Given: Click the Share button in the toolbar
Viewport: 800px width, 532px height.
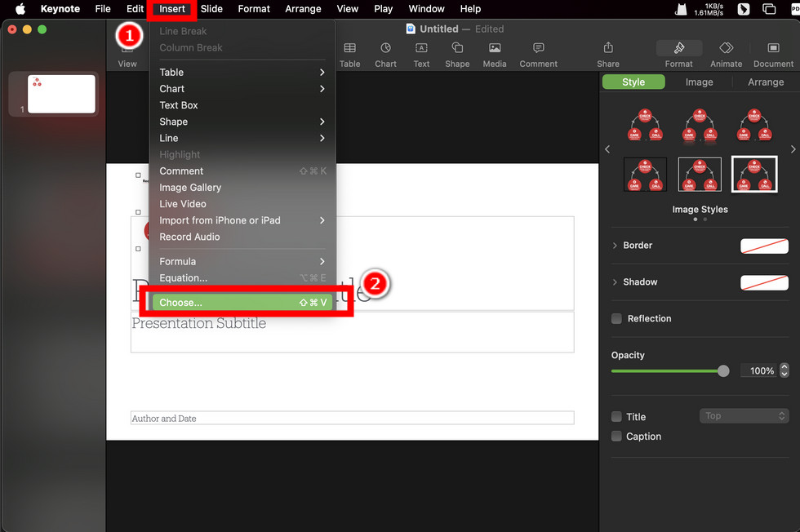Looking at the screenshot, I should [607, 54].
